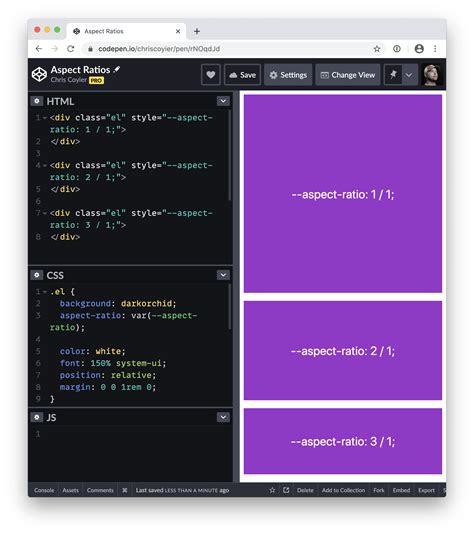This screenshot has height=534, width=474.
Task: Click the Chris Coyier author link
Action: 68,80
